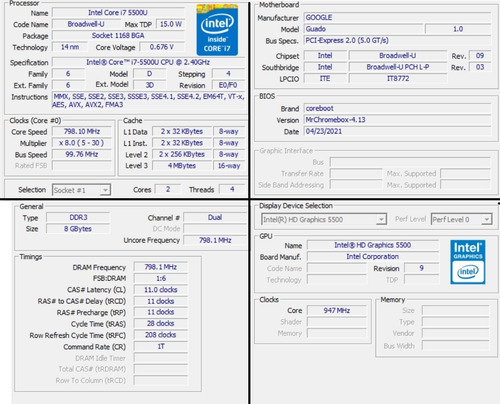
Task: Click the L1 Data cache size 2 x 32 KBytes
Action: point(182,131)
